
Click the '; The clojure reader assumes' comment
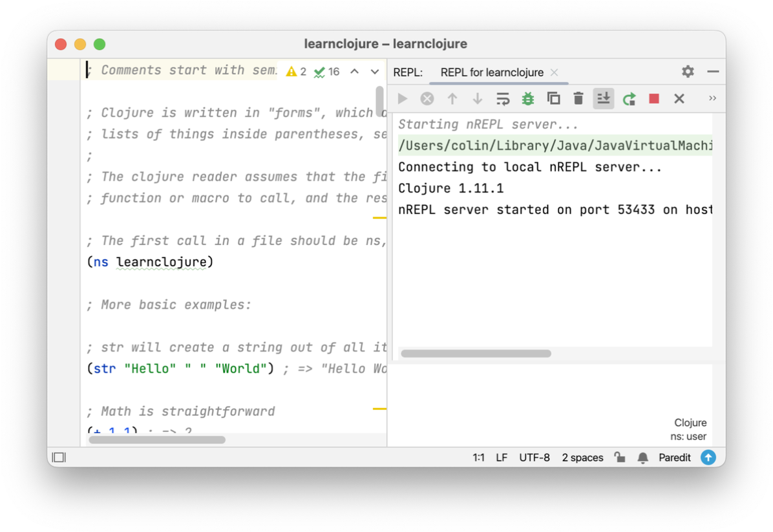coord(236,176)
